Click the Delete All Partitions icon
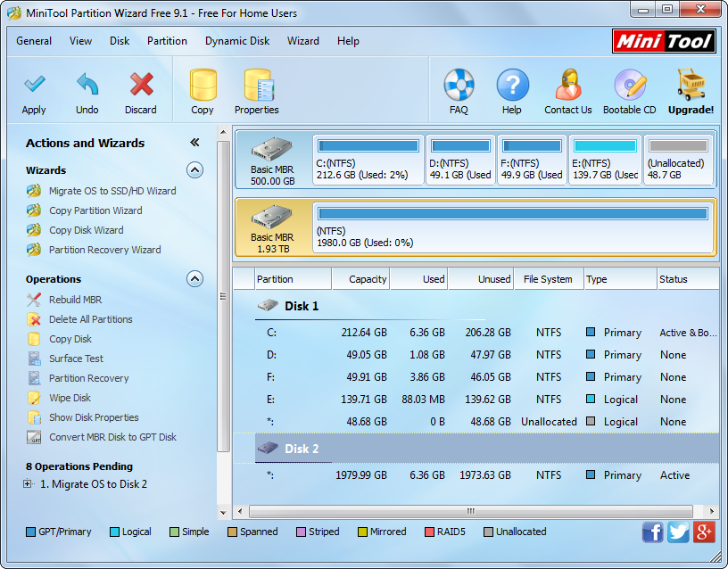Image resolution: width=728 pixels, height=569 pixels. pyautogui.click(x=34, y=319)
